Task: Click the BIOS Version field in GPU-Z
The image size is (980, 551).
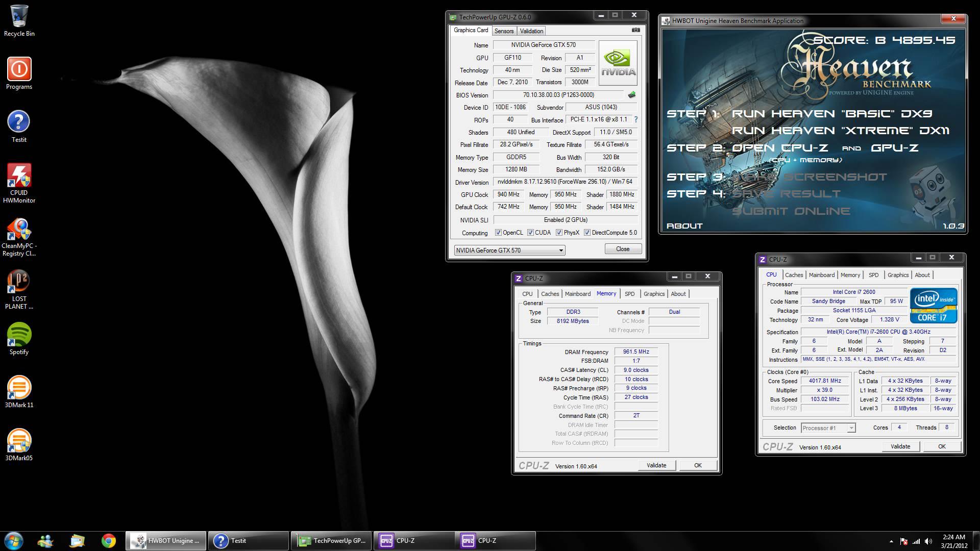Action: tap(558, 95)
